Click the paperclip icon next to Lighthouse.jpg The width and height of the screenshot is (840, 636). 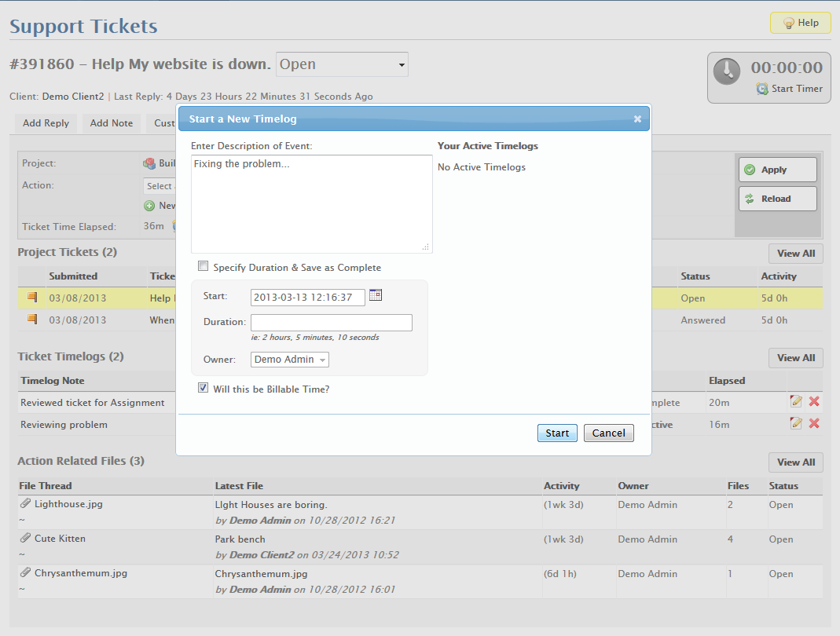(25, 504)
